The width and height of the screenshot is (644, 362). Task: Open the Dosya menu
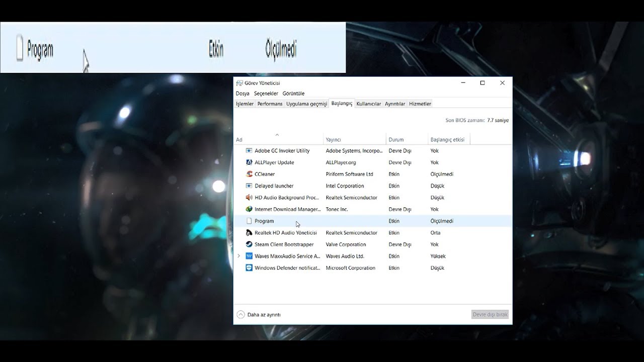pos(243,94)
